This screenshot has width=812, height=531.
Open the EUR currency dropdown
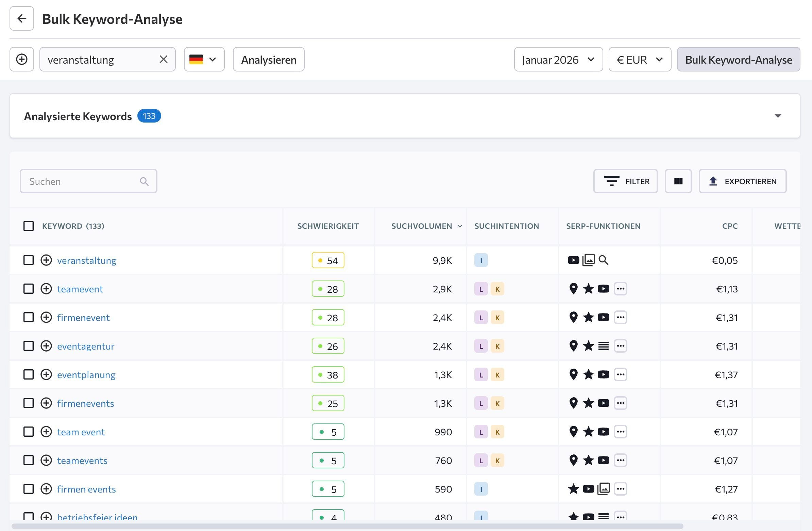[640, 59]
